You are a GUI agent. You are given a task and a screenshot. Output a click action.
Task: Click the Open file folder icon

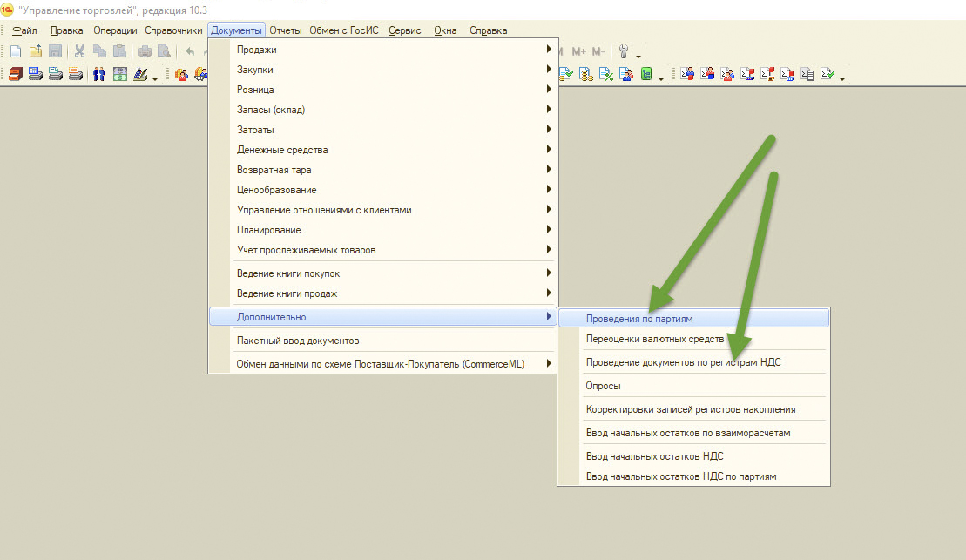[36, 51]
